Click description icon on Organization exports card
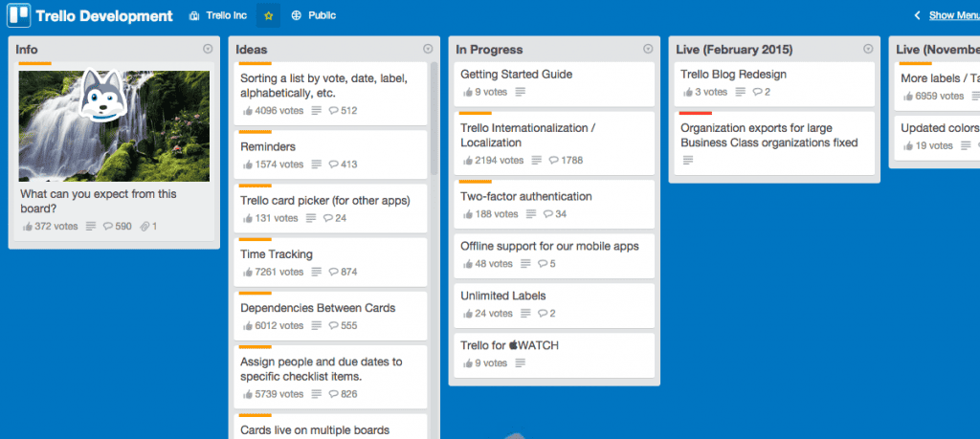980x439 pixels. point(687,161)
